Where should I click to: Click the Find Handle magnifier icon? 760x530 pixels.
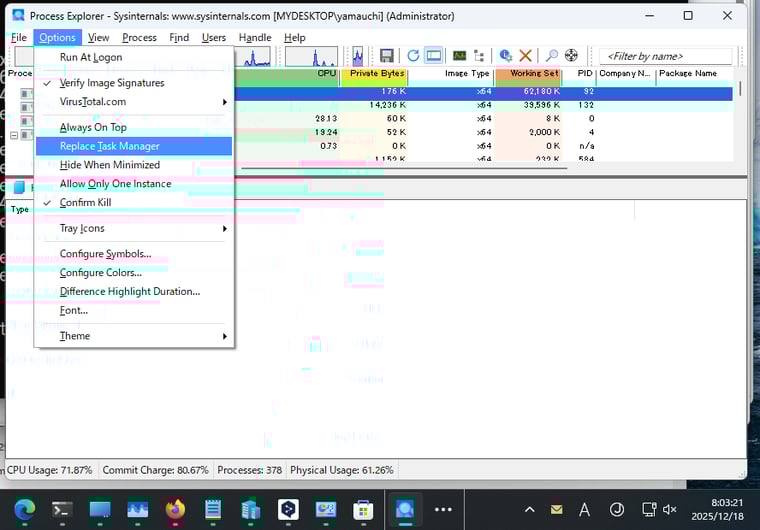coord(551,56)
